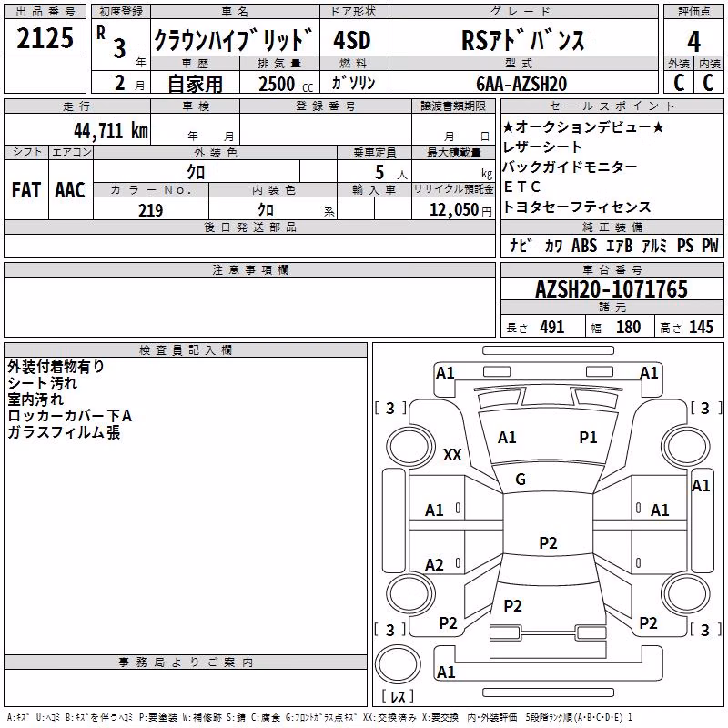Click recycle deposit 12,050円
Viewport: 728px width, 728px height.
tap(460, 210)
